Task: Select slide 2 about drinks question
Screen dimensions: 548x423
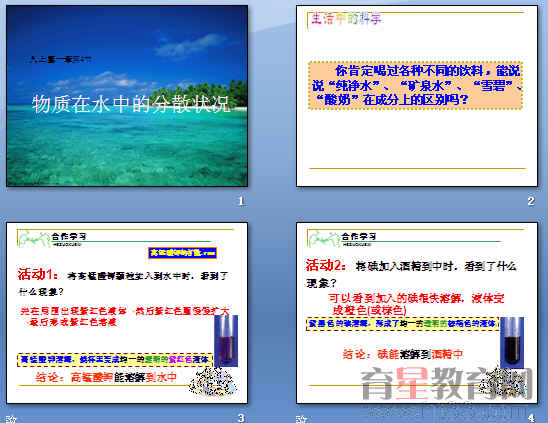Action: (x=417, y=96)
